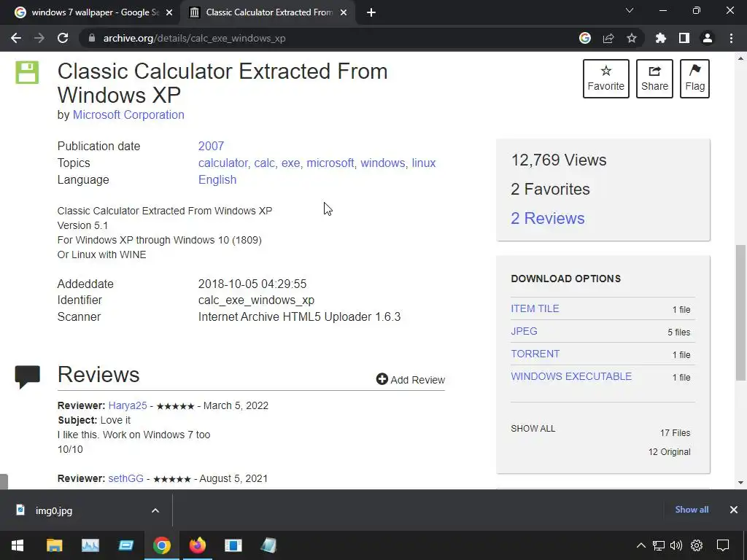
Task: Click the page vertical scrollbar thumb
Action: pyautogui.click(x=741, y=312)
